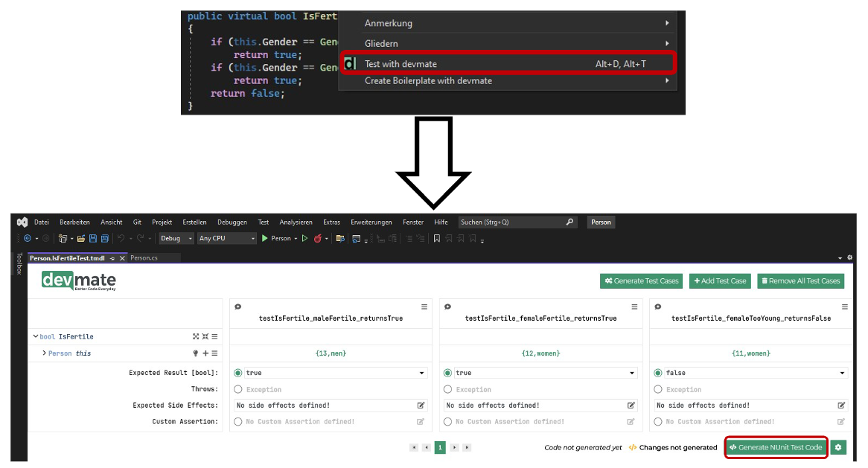Image resolution: width=868 pixels, height=468 pixels.
Task: Click the Save All (double disk) icon
Action: 105,238
